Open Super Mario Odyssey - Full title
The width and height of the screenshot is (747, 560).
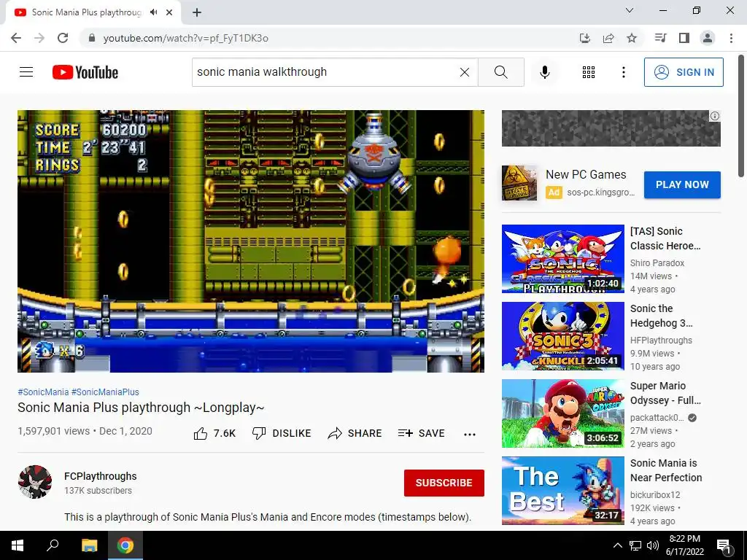click(x=665, y=393)
